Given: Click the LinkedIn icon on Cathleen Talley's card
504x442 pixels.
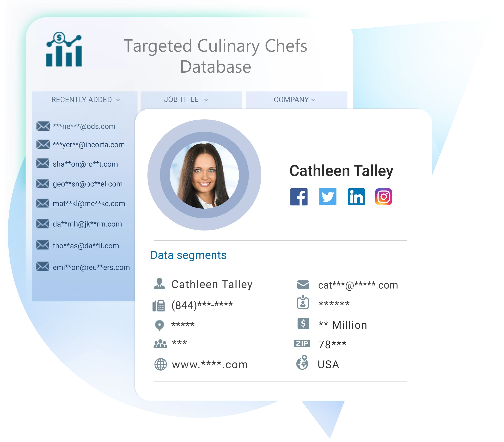Looking at the screenshot, I should coord(356,198).
